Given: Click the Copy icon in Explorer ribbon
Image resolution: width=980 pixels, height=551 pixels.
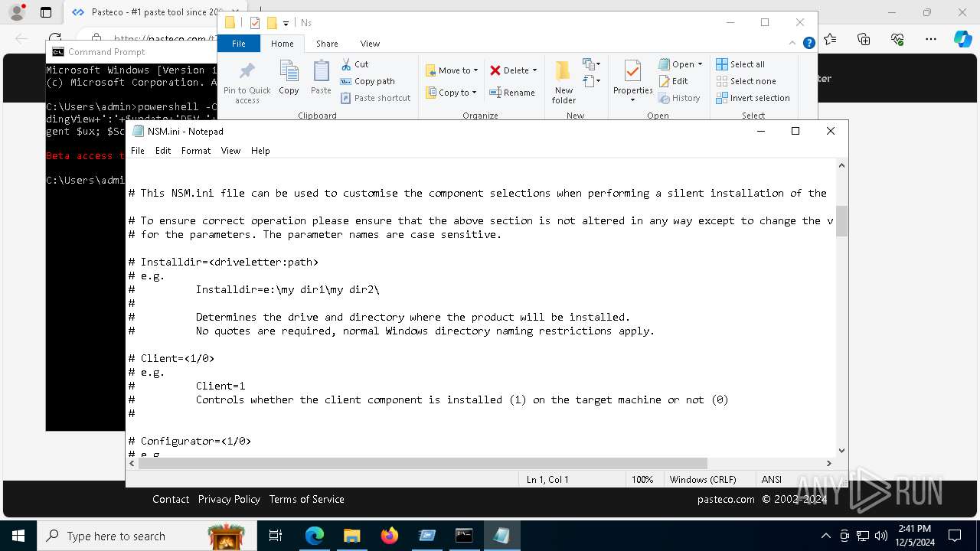Looking at the screenshot, I should [x=289, y=78].
